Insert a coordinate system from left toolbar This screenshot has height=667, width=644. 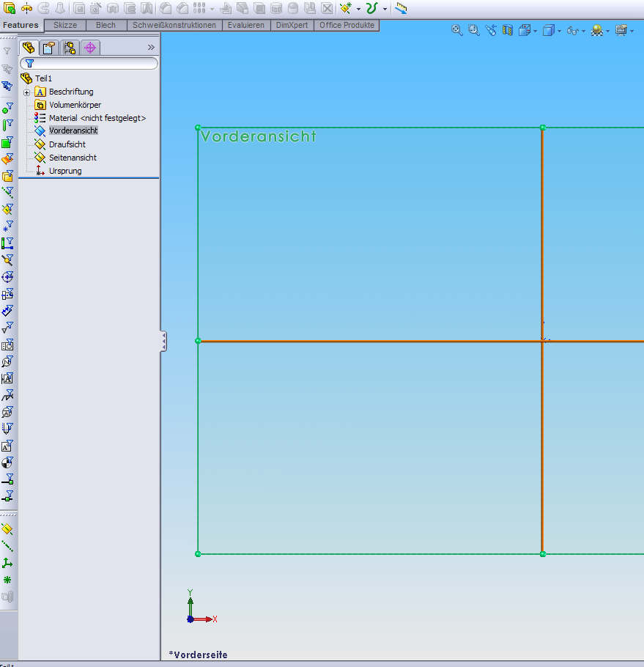pos(7,563)
